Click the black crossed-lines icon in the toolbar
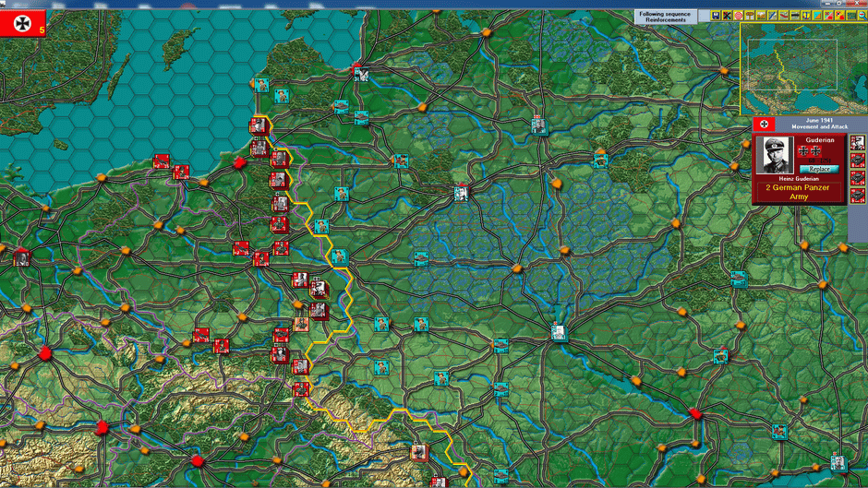Image resolution: width=868 pixels, height=488 pixels. point(727,16)
